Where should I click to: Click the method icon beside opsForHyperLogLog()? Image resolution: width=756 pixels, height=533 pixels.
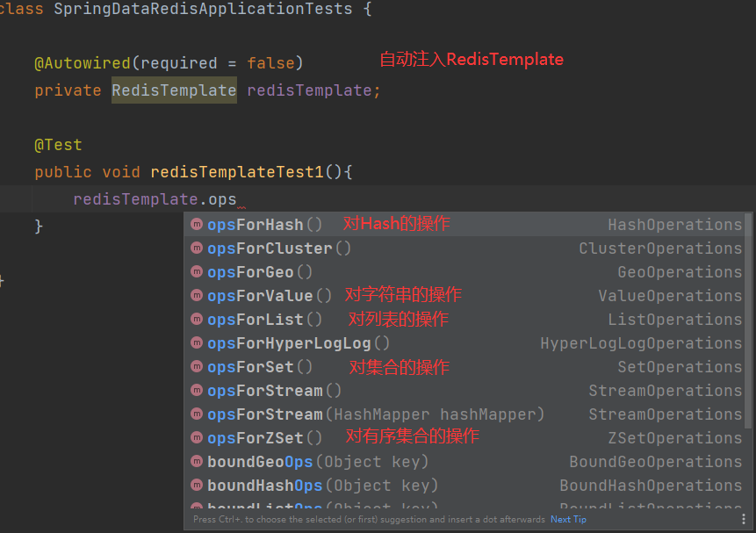pos(196,343)
